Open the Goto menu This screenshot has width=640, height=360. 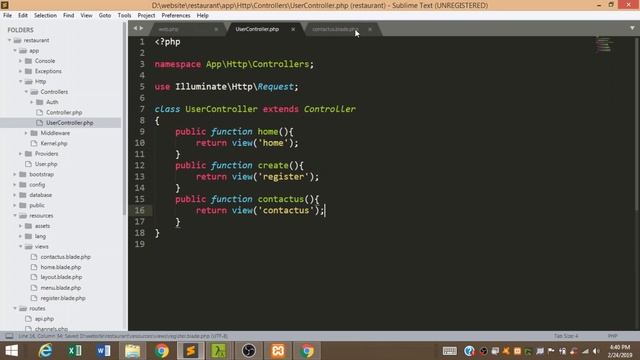(104, 16)
